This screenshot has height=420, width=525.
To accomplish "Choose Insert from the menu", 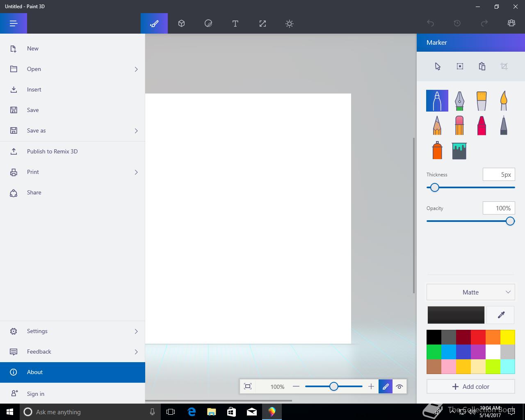I will click(73, 89).
